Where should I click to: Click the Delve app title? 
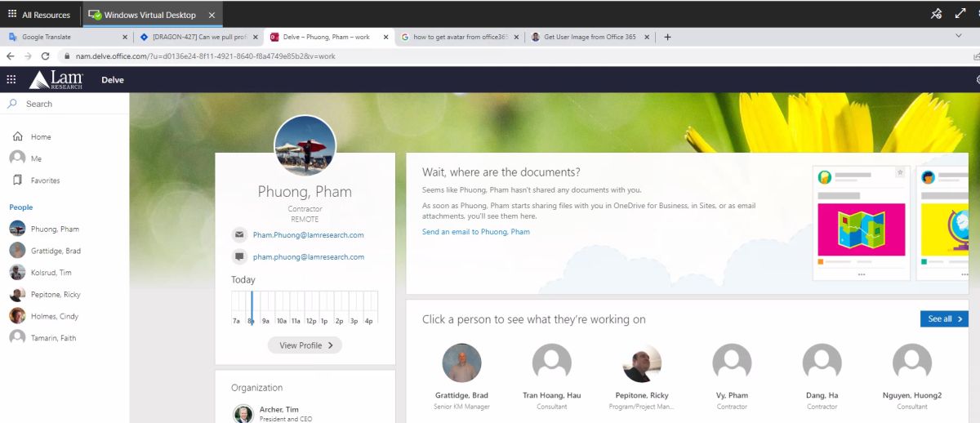(113, 79)
